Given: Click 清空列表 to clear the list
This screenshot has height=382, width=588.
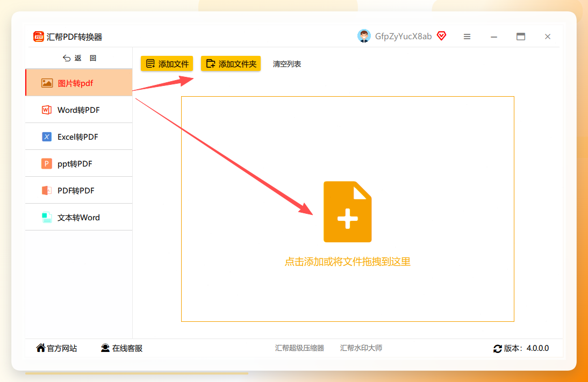Looking at the screenshot, I should pos(287,64).
